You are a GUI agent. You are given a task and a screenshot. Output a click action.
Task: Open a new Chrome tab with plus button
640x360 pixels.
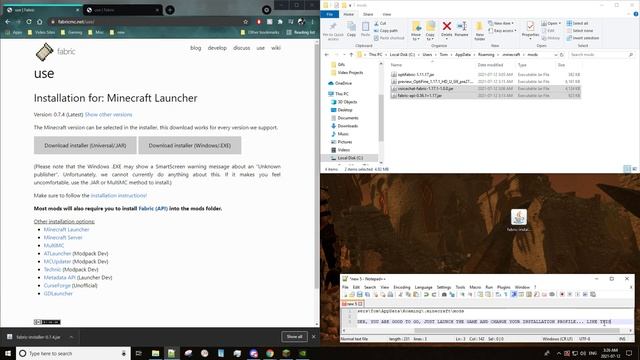click(170, 10)
